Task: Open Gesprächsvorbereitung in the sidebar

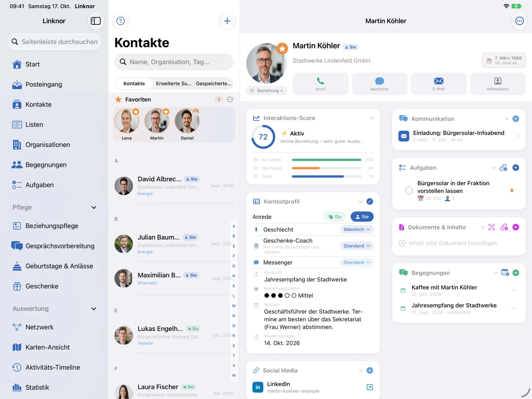Action: pos(54,246)
